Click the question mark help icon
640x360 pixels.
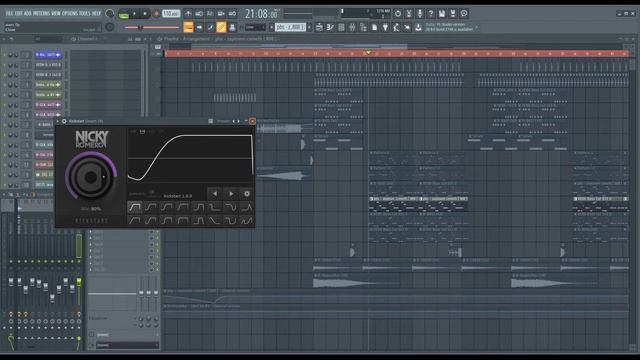click(431, 13)
